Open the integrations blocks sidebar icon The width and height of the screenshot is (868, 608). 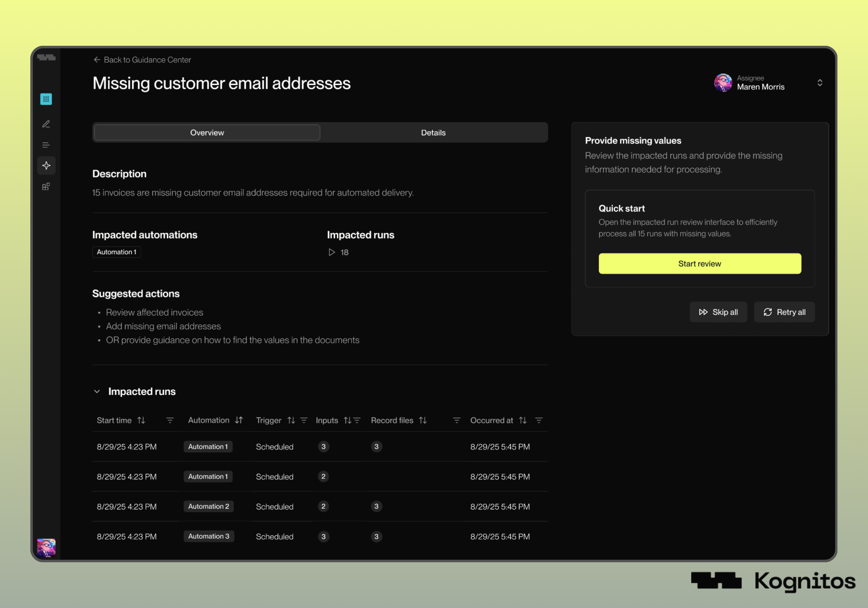tap(46, 187)
